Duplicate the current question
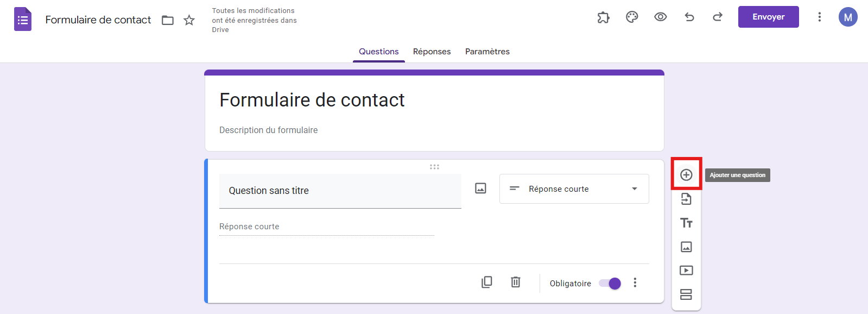The height and width of the screenshot is (314, 868). [487, 282]
